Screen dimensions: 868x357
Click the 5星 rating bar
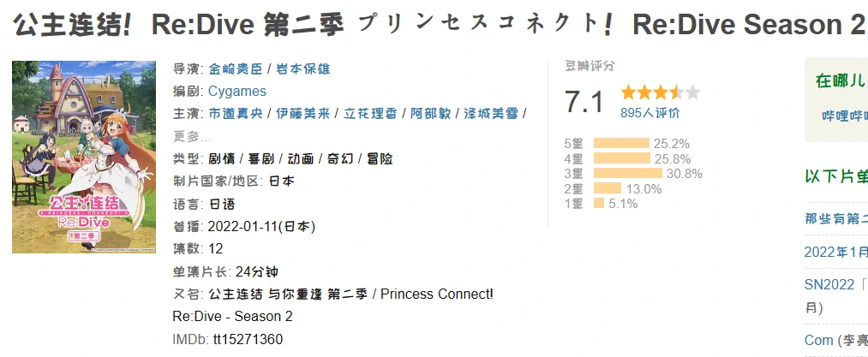click(621, 143)
